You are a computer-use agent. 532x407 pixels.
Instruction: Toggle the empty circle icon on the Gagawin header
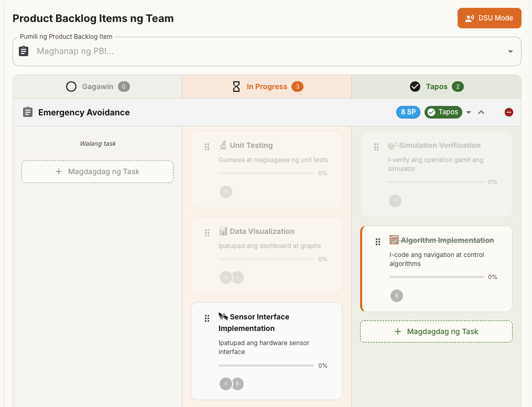71,86
